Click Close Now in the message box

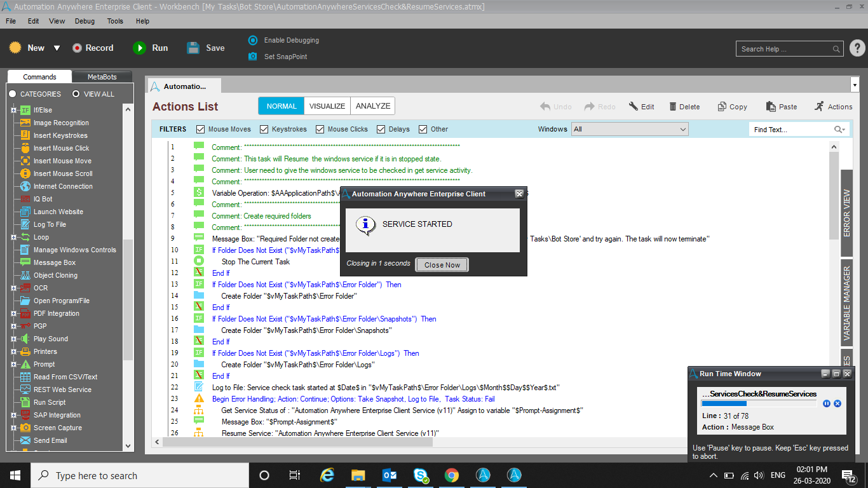tap(442, 265)
